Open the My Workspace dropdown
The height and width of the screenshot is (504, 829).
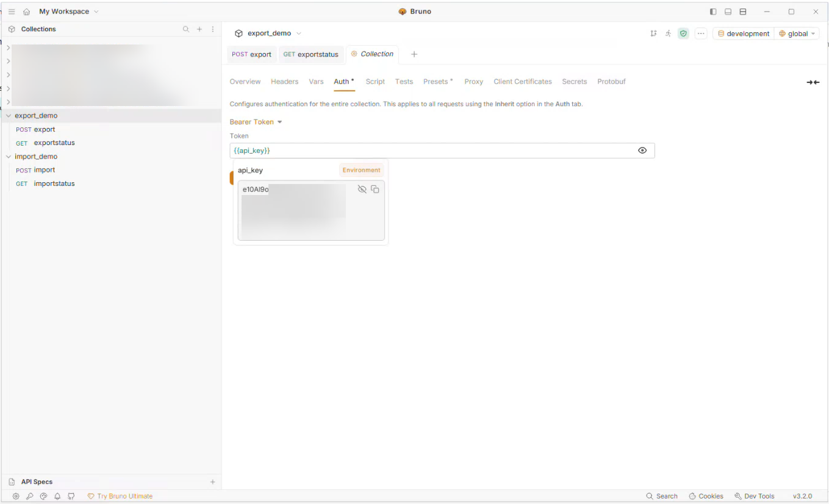(x=69, y=12)
